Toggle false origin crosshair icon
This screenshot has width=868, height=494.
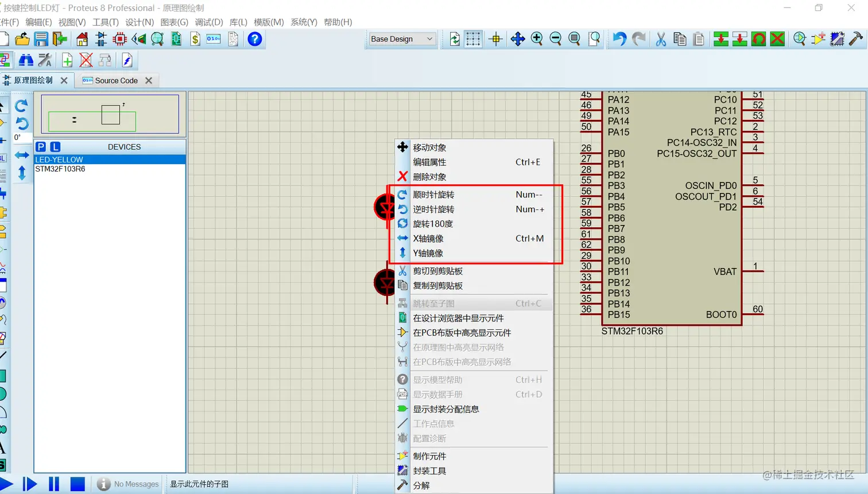coord(496,39)
